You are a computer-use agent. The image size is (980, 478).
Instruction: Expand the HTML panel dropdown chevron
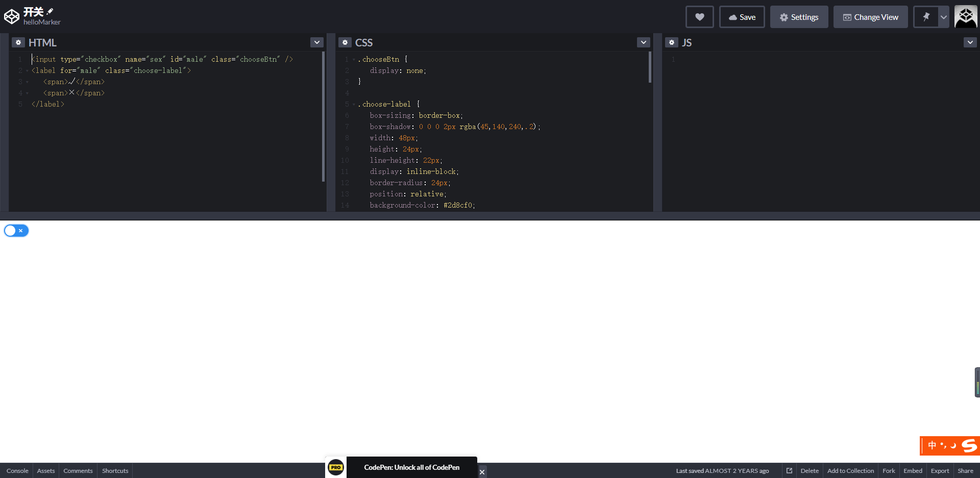[317, 42]
